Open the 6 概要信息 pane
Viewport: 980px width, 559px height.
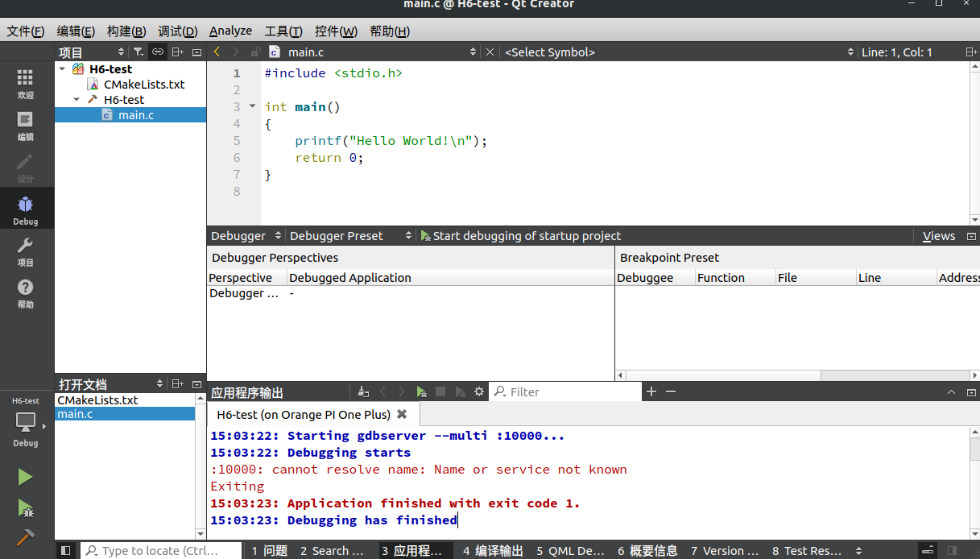coord(647,551)
